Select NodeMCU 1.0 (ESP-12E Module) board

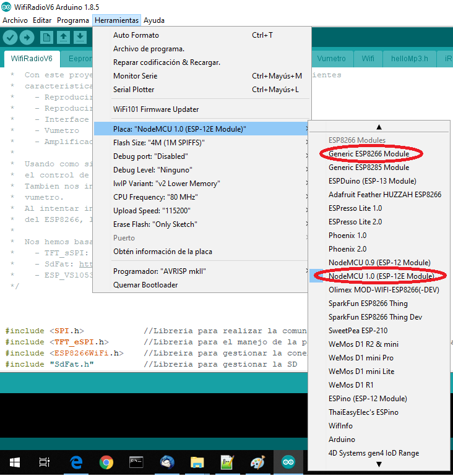[x=379, y=276]
